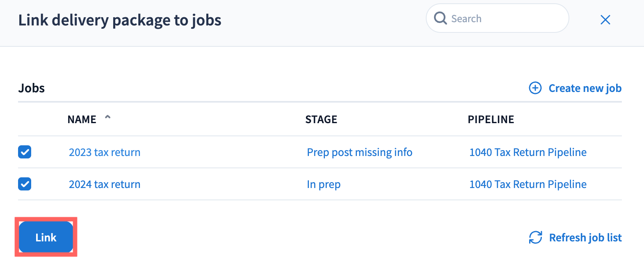
Task: Click the STAGE column header
Action: point(321,119)
